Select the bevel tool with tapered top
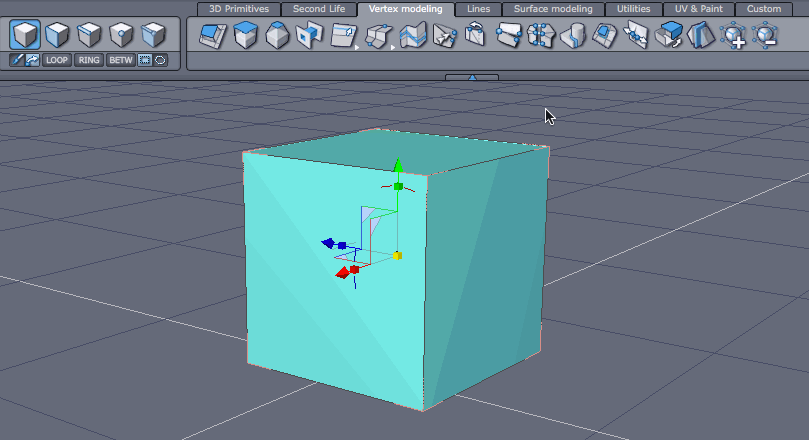The height and width of the screenshot is (440, 809). click(278, 36)
